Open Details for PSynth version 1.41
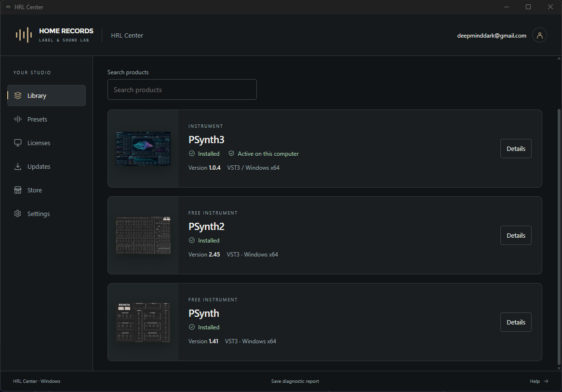The width and height of the screenshot is (562, 392). pos(516,322)
